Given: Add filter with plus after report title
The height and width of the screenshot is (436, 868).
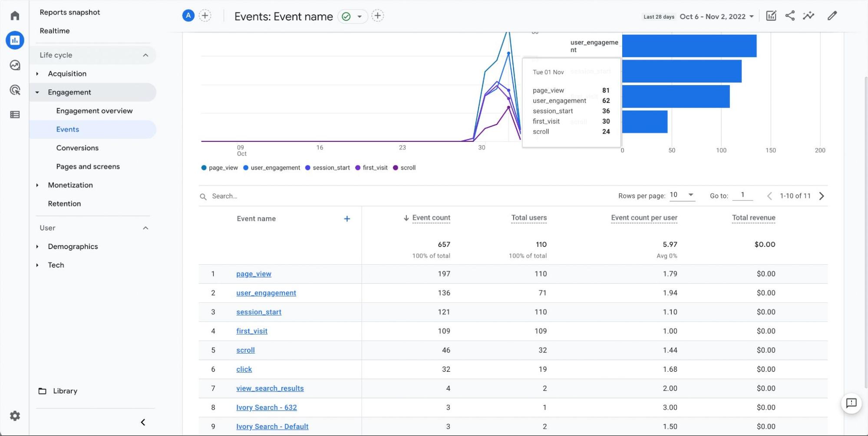Looking at the screenshot, I should (x=378, y=16).
